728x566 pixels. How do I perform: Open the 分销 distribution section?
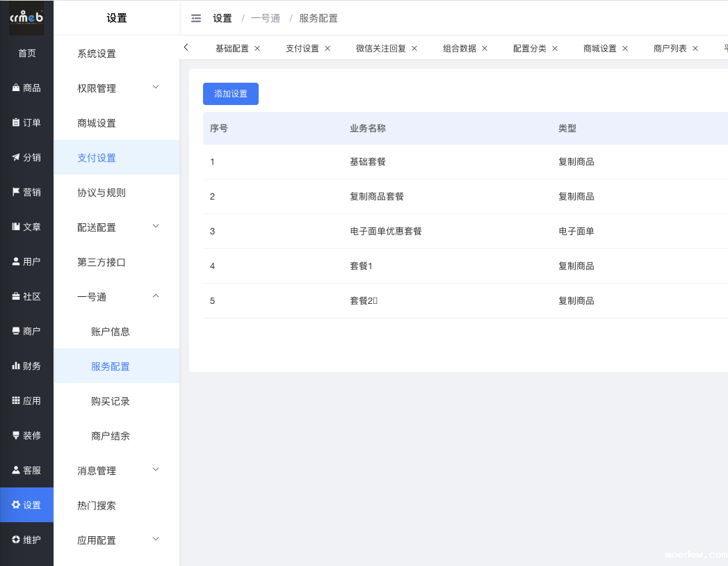coord(26,158)
